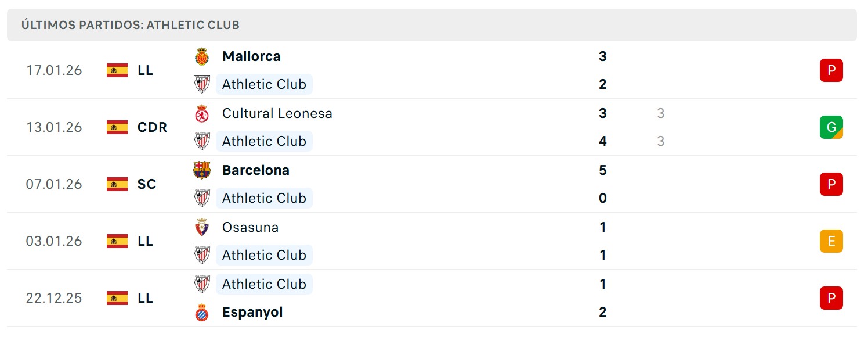The height and width of the screenshot is (337, 868).
Task: Click the Cultural Leonesa crest icon
Action: [x=201, y=113]
